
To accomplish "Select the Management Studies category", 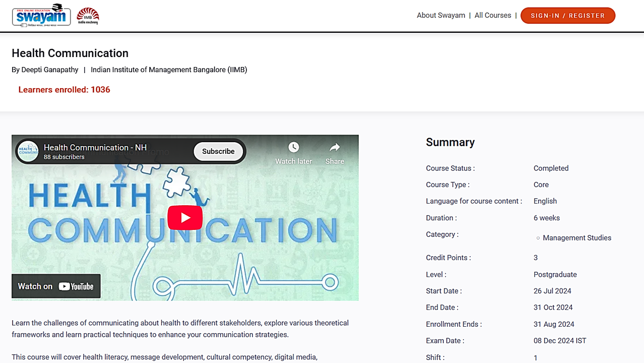I will [x=576, y=238].
